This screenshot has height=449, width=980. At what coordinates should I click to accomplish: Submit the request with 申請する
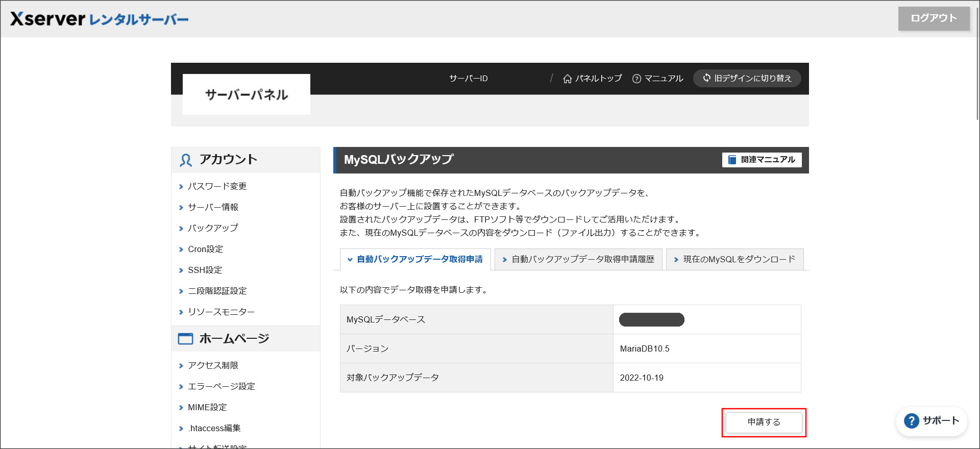[x=764, y=422]
